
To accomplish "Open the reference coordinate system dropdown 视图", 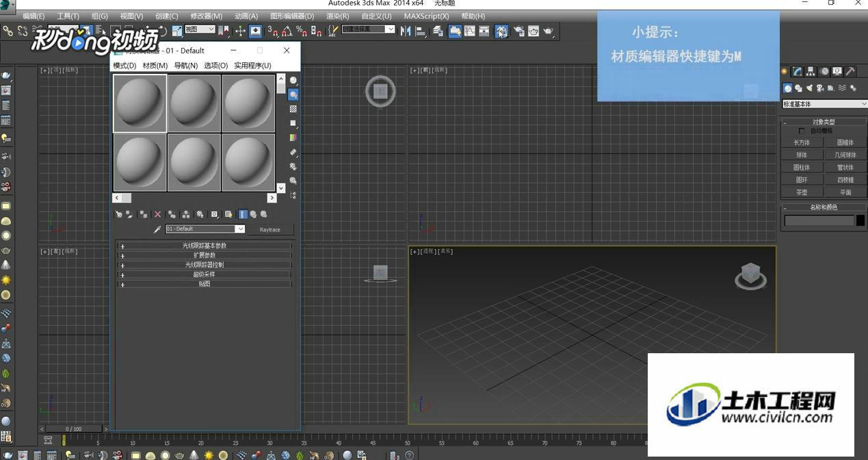I will click(200, 29).
